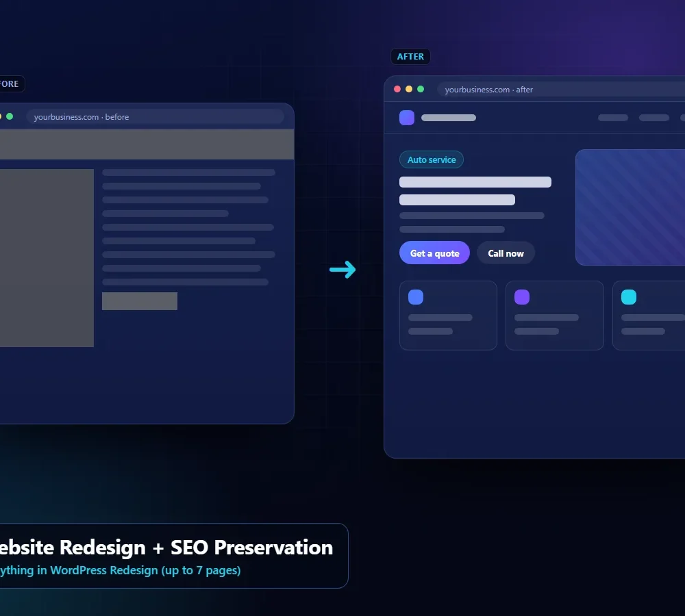Click the Call now button
The width and height of the screenshot is (685, 616).
coord(506,253)
